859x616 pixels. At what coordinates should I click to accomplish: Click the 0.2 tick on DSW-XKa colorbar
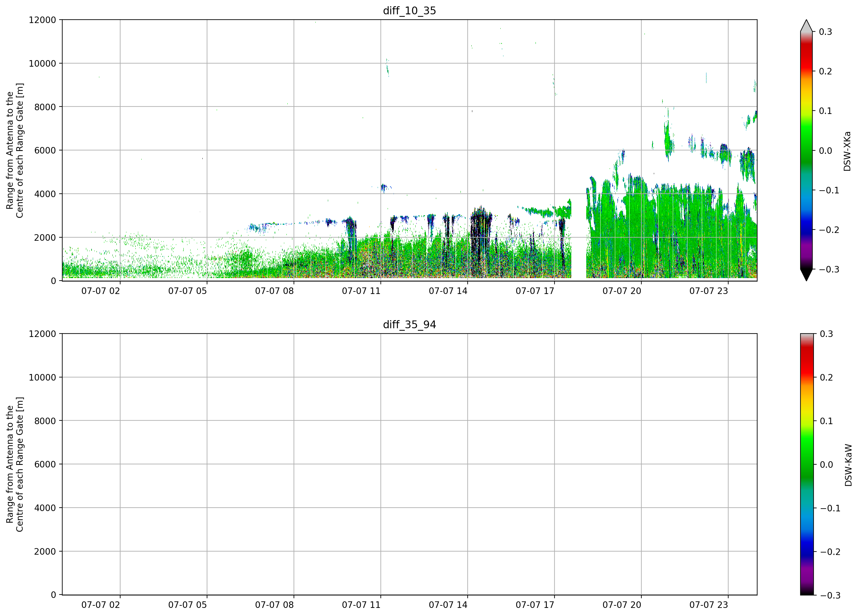(825, 71)
